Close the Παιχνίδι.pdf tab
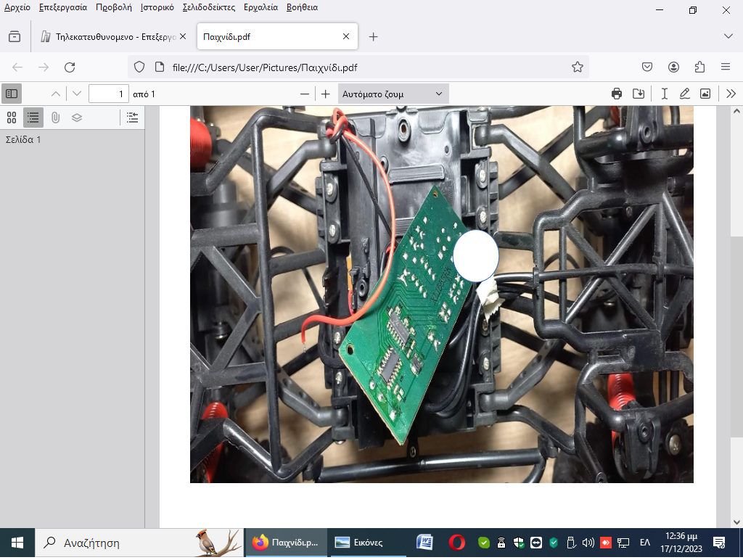The image size is (743, 560). pyautogui.click(x=346, y=36)
